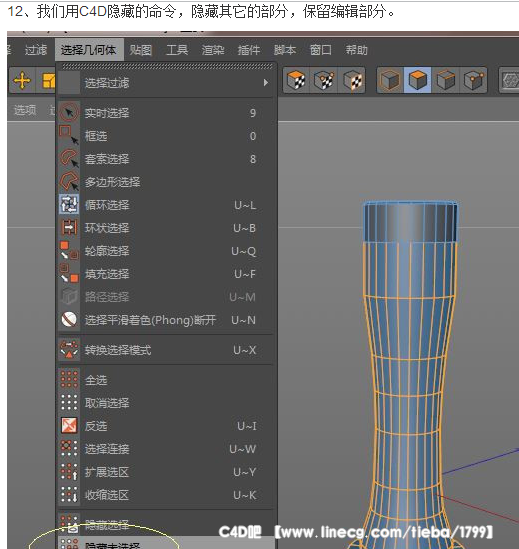This screenshot has height=549, width=519.
Task: Choose 全选 select all
Action: coord(166,380)
